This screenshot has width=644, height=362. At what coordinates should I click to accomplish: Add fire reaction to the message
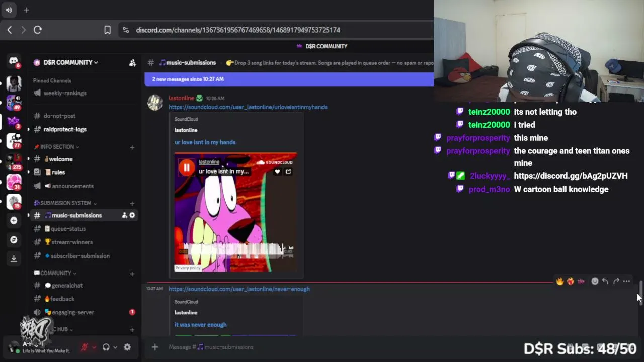(559, 281)
